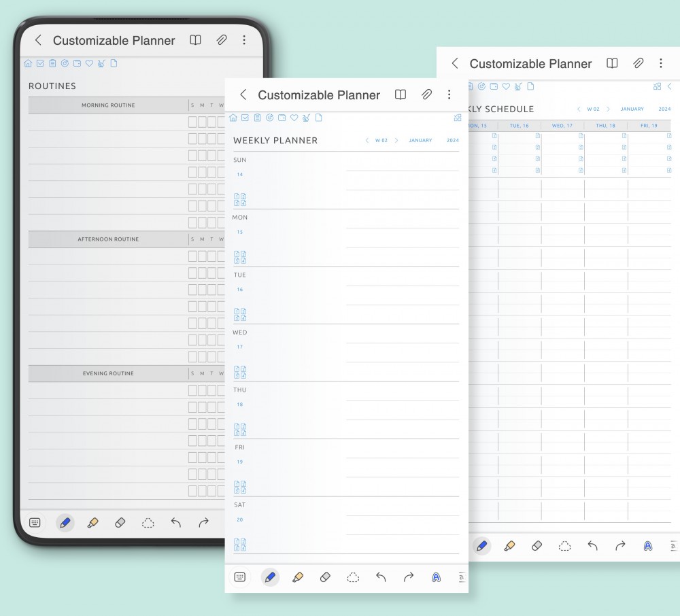
Task: Tap undo arrow on Weekly Schedule toolbar
Action: (592, 546)
